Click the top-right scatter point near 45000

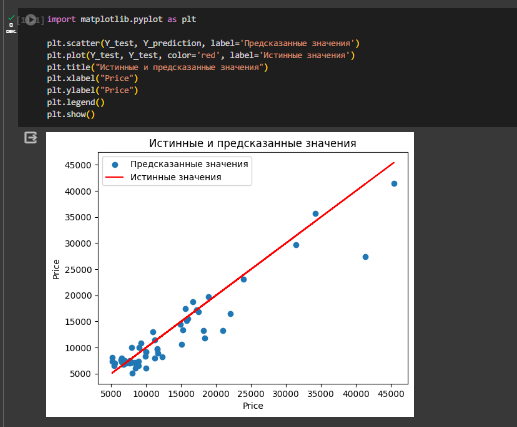(394, 184)
